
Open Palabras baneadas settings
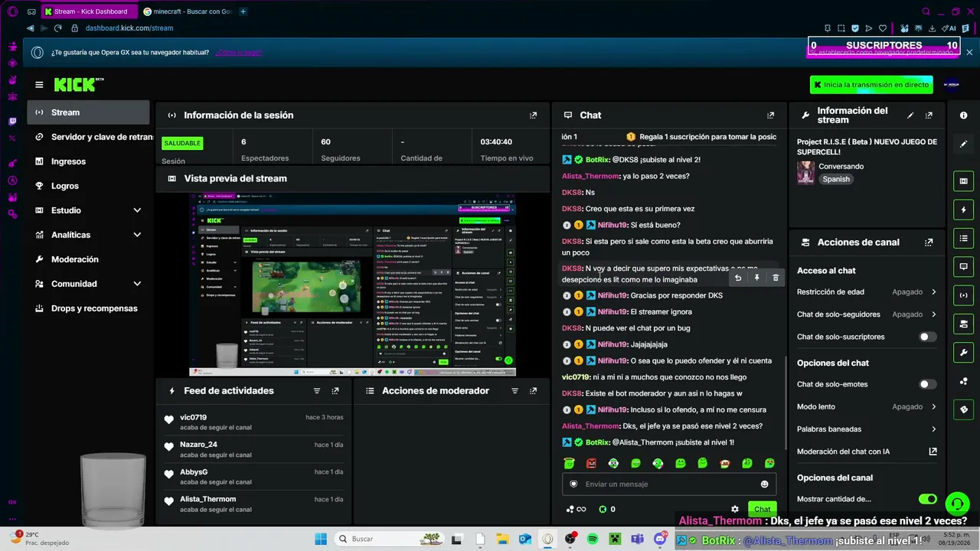867,429
